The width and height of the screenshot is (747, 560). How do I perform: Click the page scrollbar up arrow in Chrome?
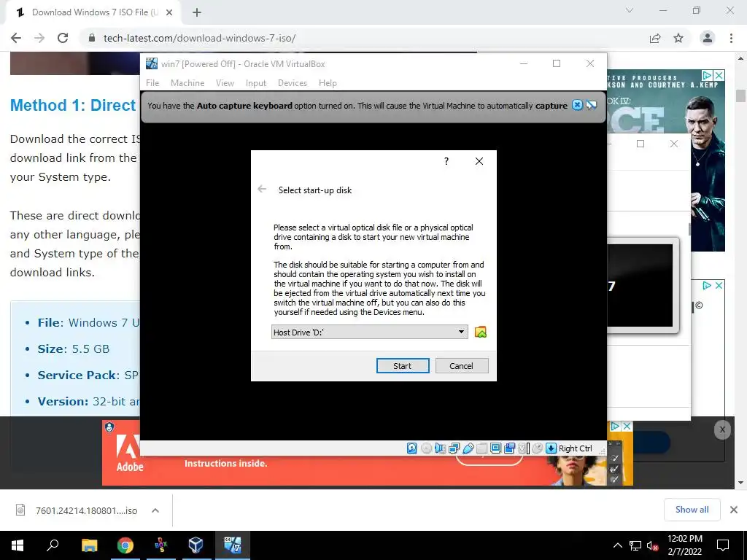[x=740, y=58]
